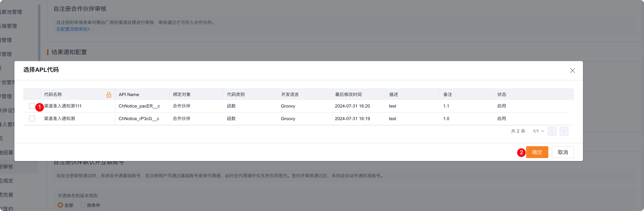Screen dimensions: 644x211
Task: Open 范规定 sidebar item
Action: 7,181
